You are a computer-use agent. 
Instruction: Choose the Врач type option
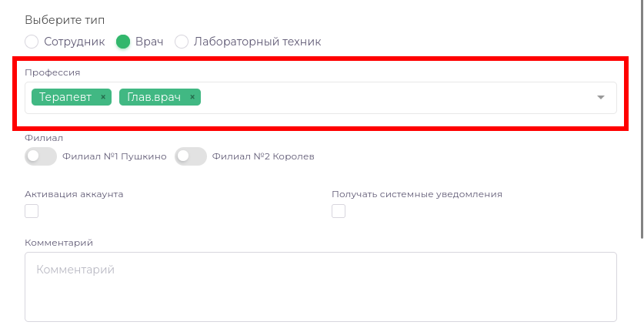pyautogui.click(x=123, y=42)
